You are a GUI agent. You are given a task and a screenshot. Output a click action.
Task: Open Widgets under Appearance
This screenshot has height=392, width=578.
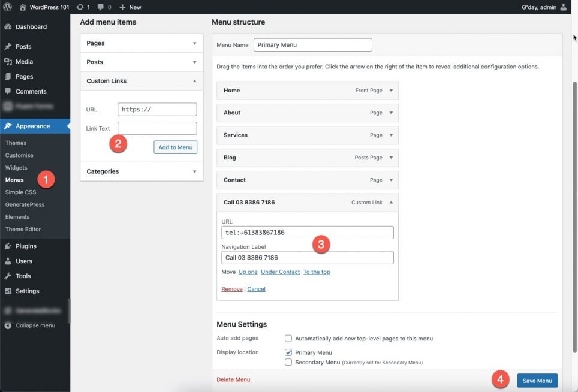click(x=16, y=168)
